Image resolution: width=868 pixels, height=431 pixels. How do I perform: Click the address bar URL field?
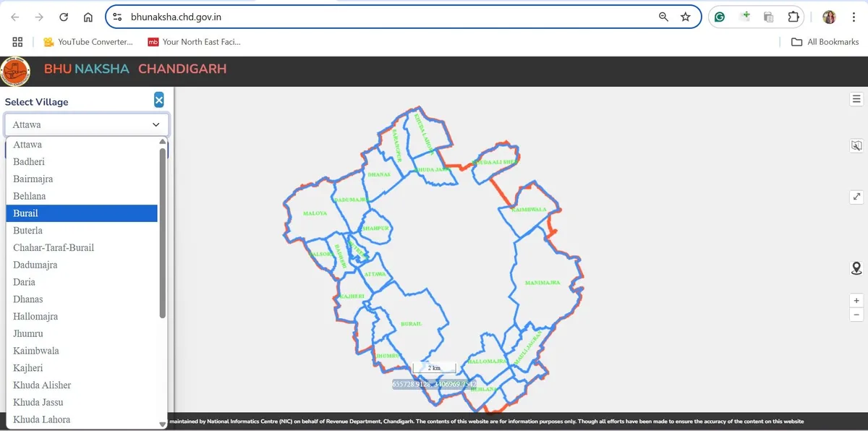(391, 17)
